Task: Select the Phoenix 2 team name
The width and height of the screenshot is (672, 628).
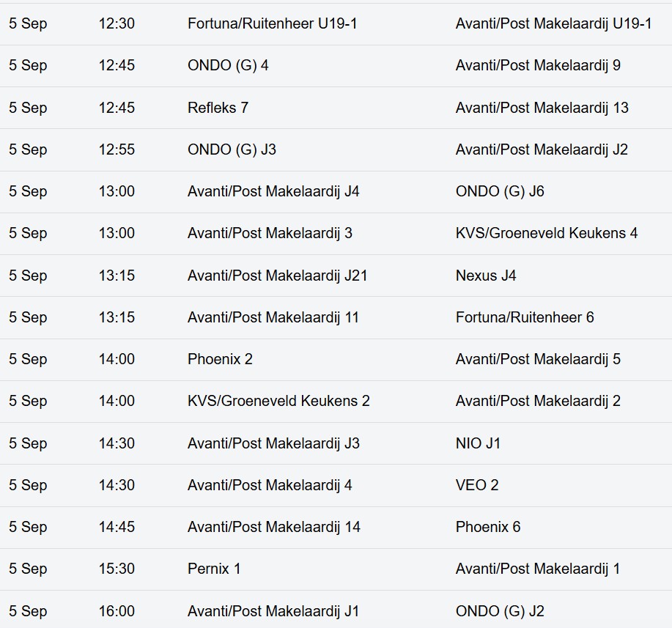Action: point(221,359)
